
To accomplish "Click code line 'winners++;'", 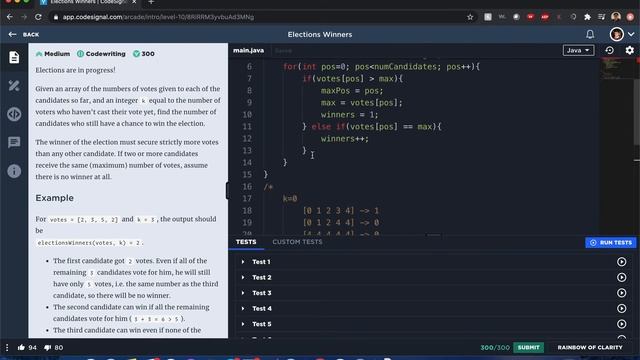I will (x=344, y=139).
